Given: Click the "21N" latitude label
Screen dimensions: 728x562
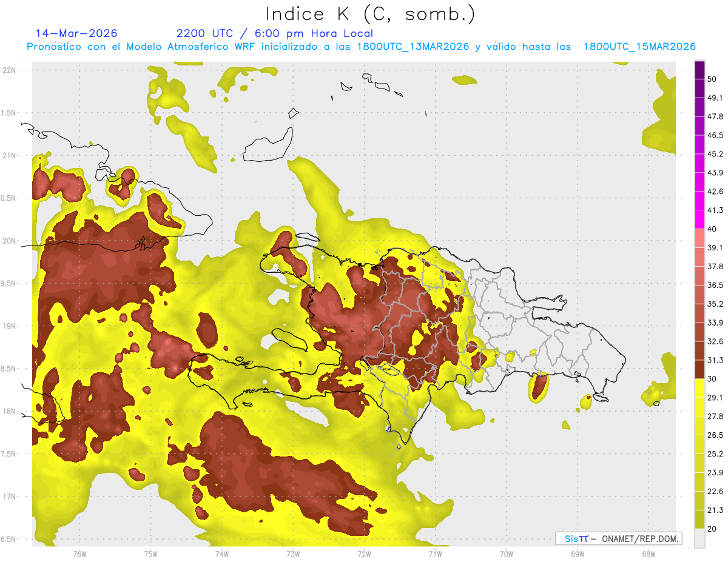Looking at the screenshot, I should (x=9, y=155).
